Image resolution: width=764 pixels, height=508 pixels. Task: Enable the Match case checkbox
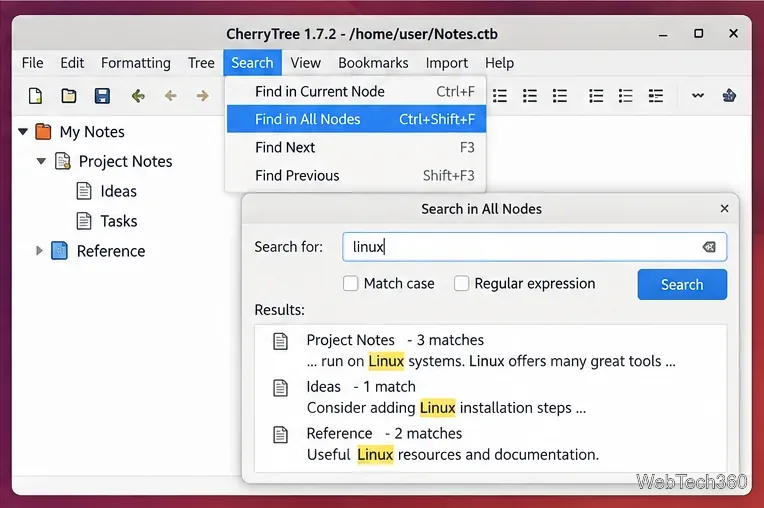point(350,283)
